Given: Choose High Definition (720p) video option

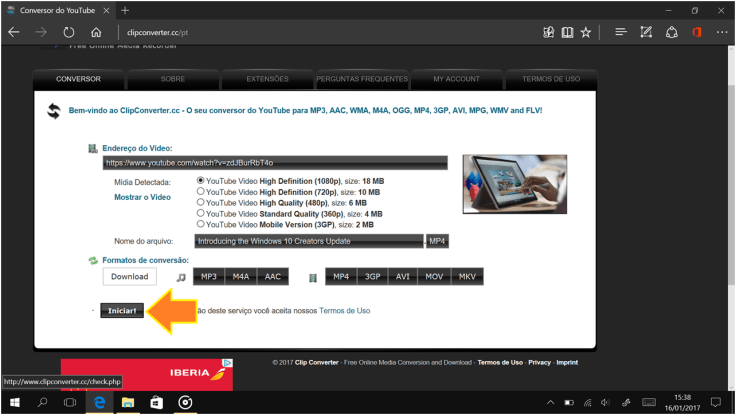Looking at the screenshot, I should pos(201,192).
